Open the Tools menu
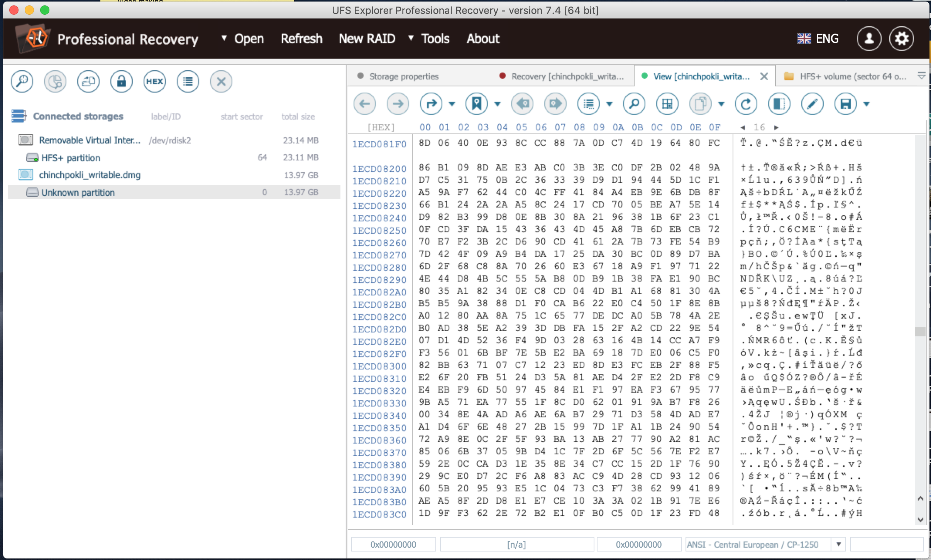Screen dimensions: 931x560 pyautogui.click(x=429, y=39)
